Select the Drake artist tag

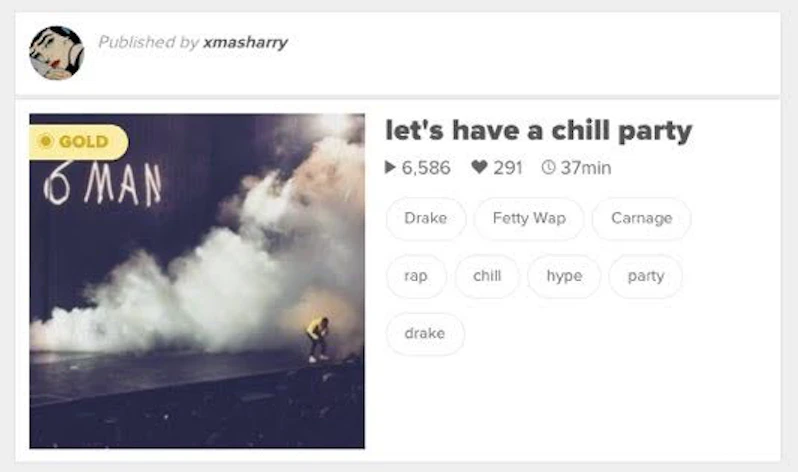[425, 218]
